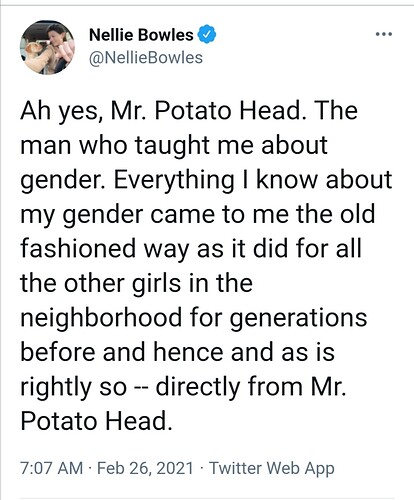Click the phrase 'directly from Mr.'
Image resolution: width=414 pixels, height=500 pixels.
coord(251,387)
